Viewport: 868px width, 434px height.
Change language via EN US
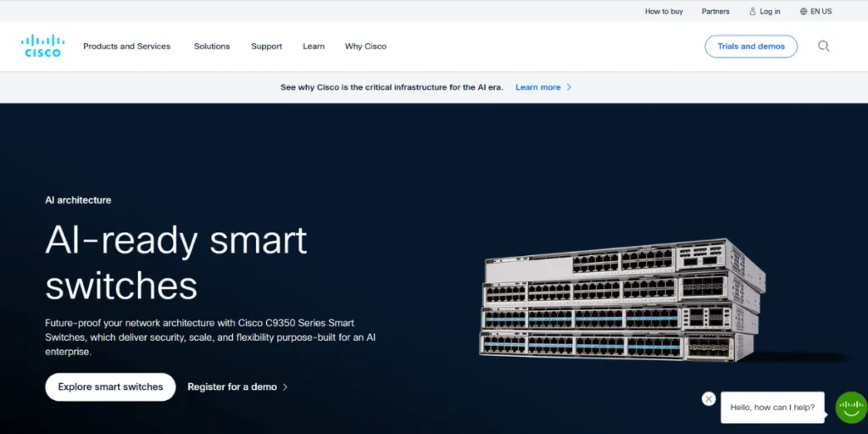[821, 11]
